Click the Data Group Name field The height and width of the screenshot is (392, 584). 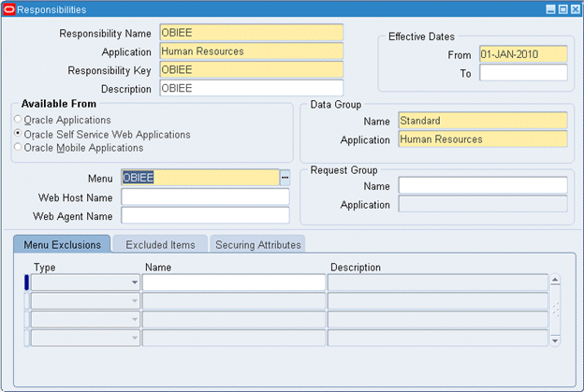[483, 121]
